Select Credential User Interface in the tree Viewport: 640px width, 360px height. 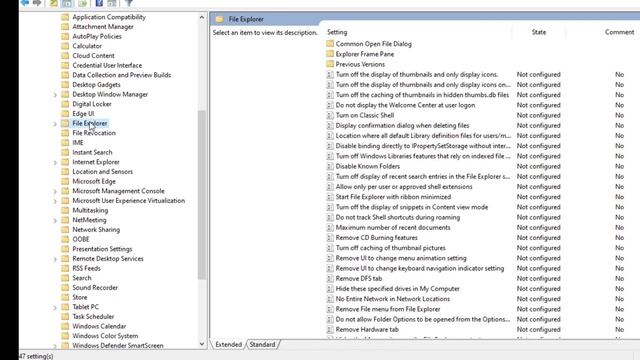107,65
